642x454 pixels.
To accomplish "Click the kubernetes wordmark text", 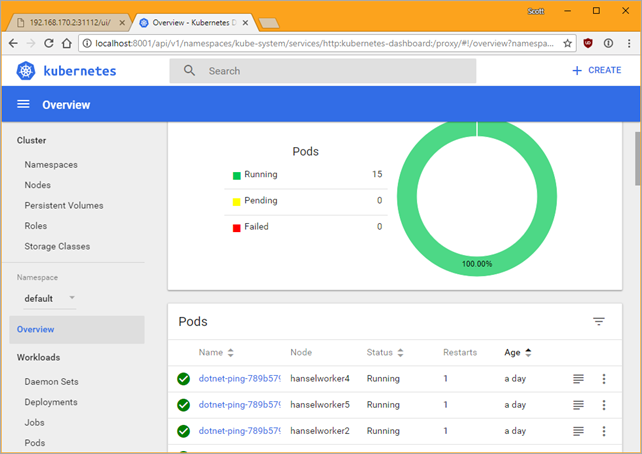I will (80, 71).
